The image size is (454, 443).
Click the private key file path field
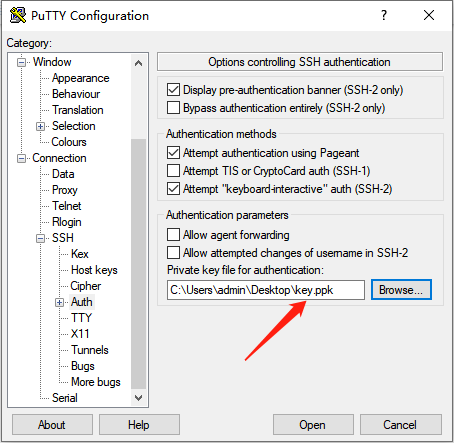tap(266, 290)
